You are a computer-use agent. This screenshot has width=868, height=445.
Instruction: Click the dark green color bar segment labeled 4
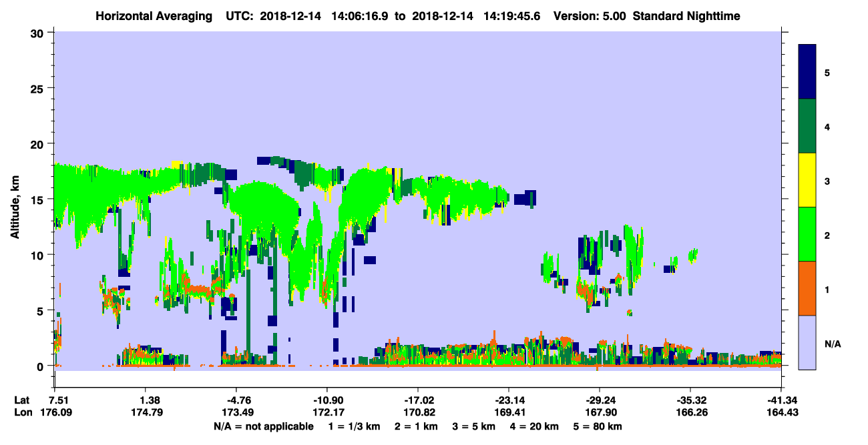[x=807, y=126]
